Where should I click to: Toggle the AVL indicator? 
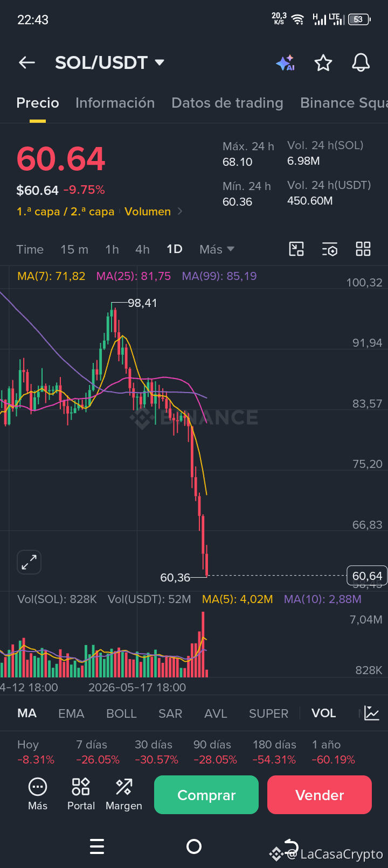click(216, 713)
